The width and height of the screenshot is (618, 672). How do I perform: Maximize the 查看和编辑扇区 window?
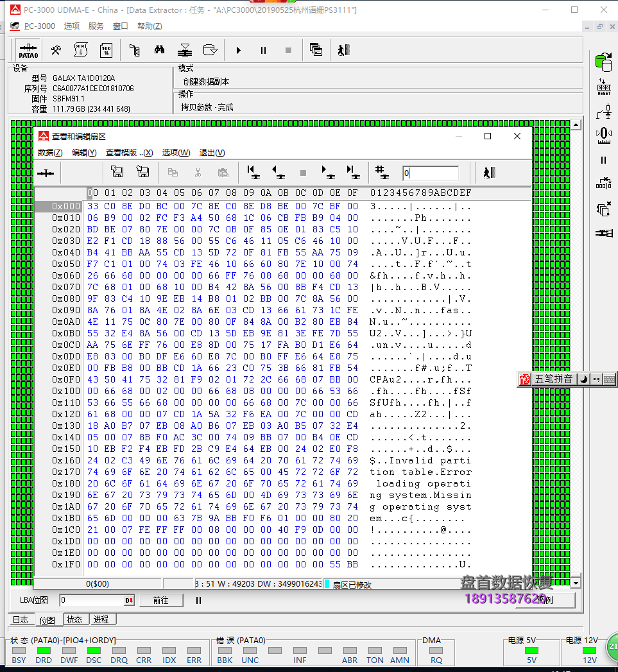coord(487,136)
